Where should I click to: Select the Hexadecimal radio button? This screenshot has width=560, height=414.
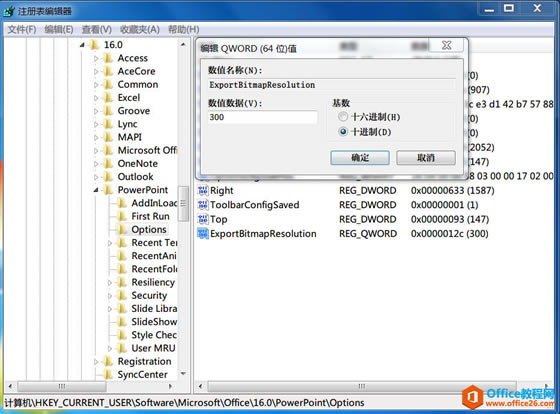click(342, 116)
